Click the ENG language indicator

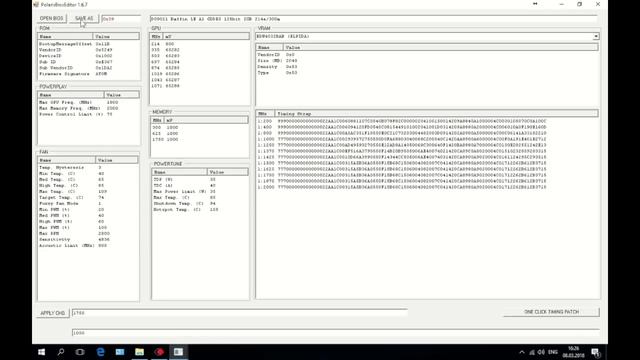(x=553, y=352)
